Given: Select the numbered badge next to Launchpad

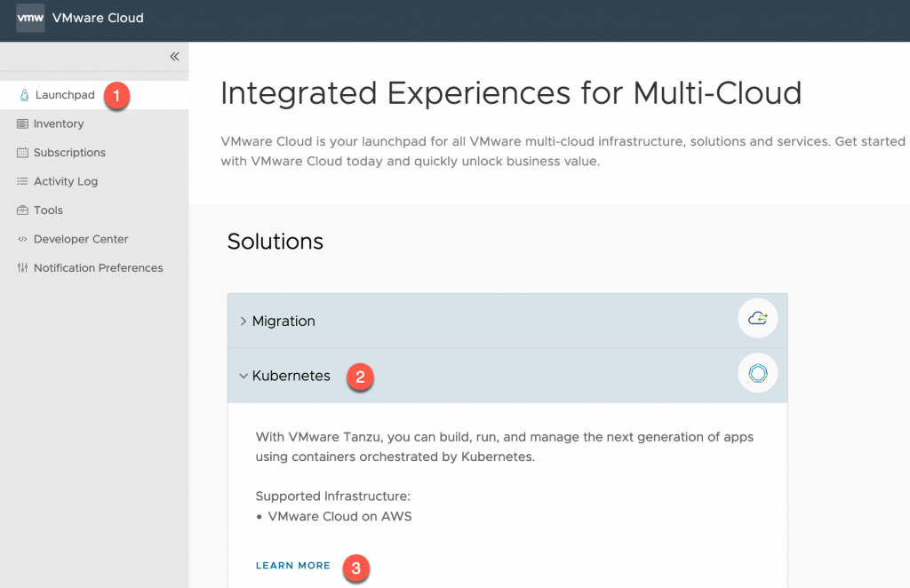Looking at the screenshot, I should [116, 96].
